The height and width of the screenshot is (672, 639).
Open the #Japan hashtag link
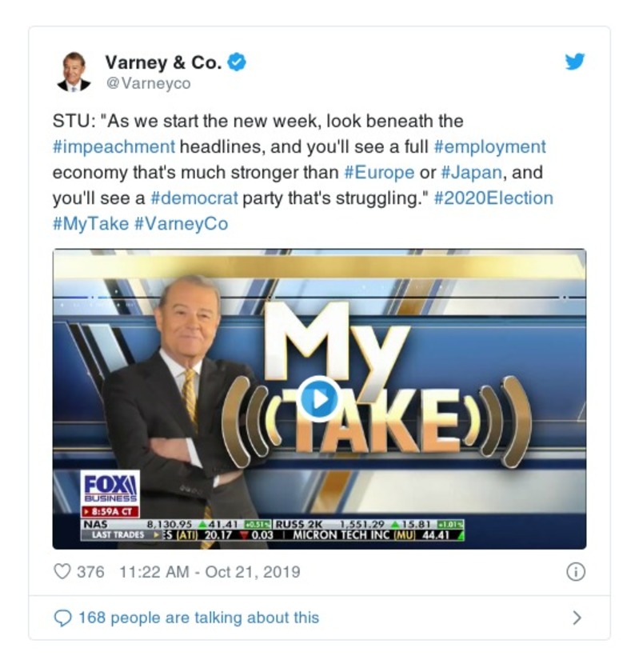pyautogui.click(x=471, y=172)
